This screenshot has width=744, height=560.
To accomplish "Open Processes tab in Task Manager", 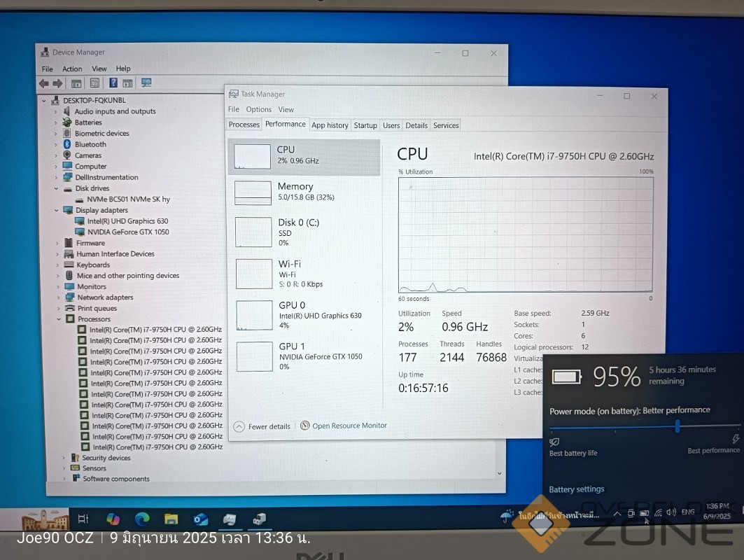I will click(244, 125).
